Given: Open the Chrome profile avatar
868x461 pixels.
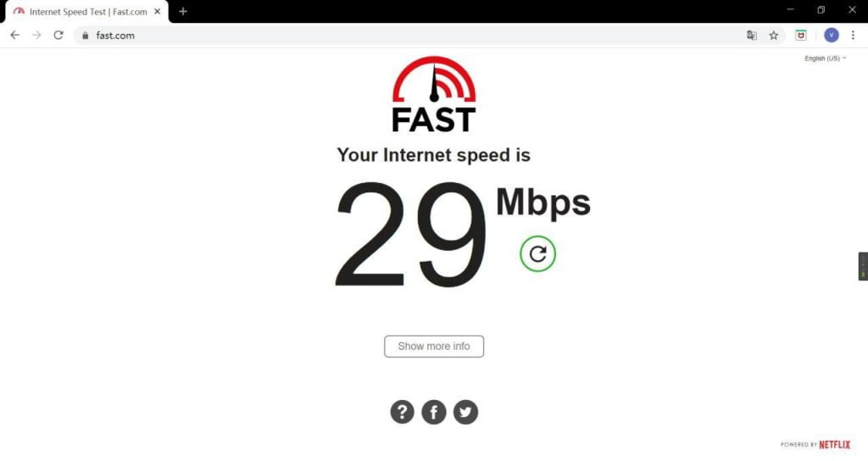Looking at the screenshot, I should coord(831,36).
